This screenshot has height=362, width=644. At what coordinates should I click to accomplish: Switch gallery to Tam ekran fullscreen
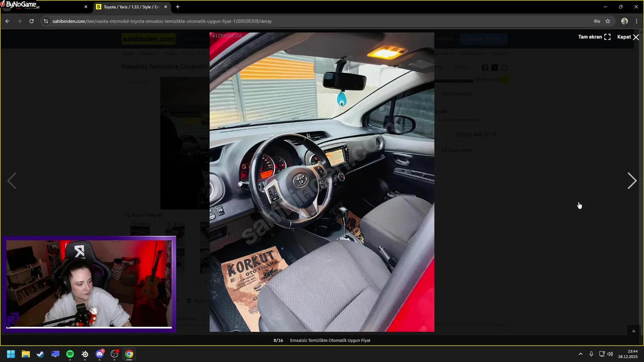pyautogui.click(x=594, y=37)
